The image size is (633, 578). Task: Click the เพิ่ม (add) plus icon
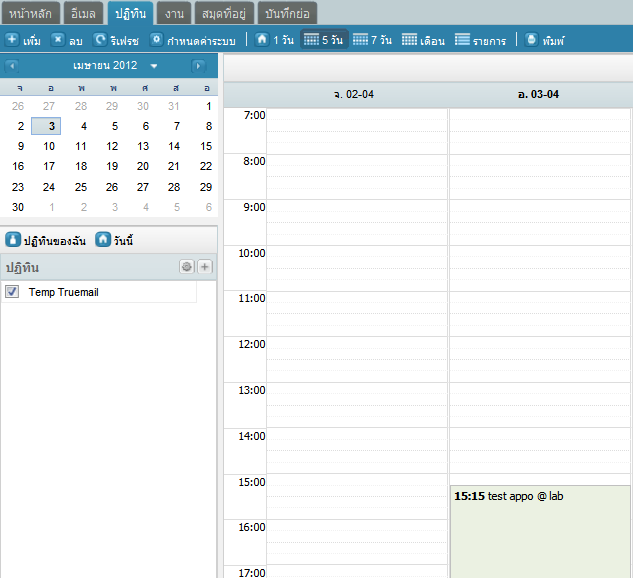(x=12, y=40)
